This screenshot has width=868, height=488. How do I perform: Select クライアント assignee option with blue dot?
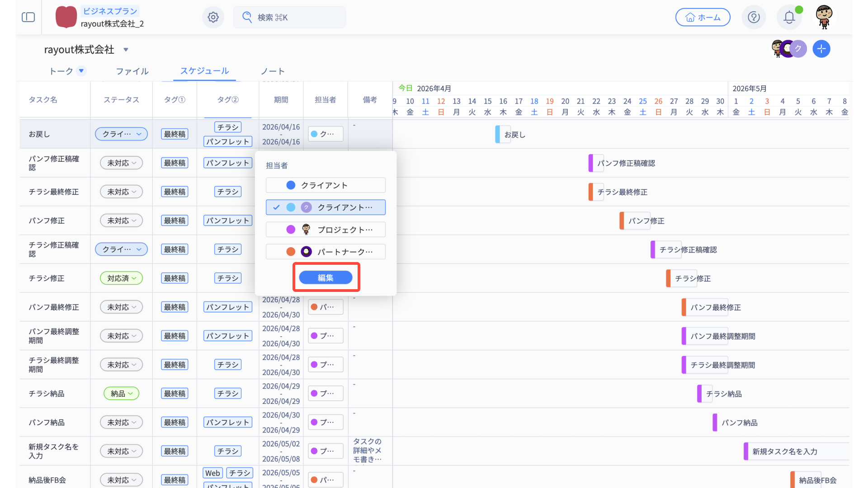325,185
